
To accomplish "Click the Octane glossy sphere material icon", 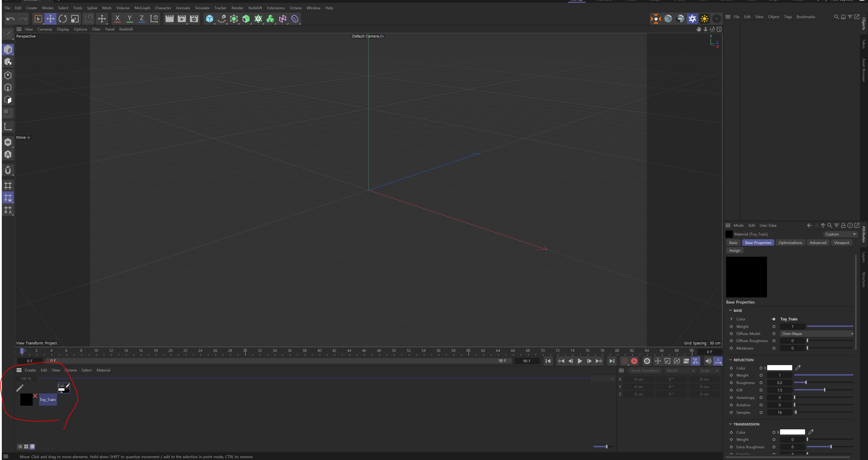I will 668,19.
